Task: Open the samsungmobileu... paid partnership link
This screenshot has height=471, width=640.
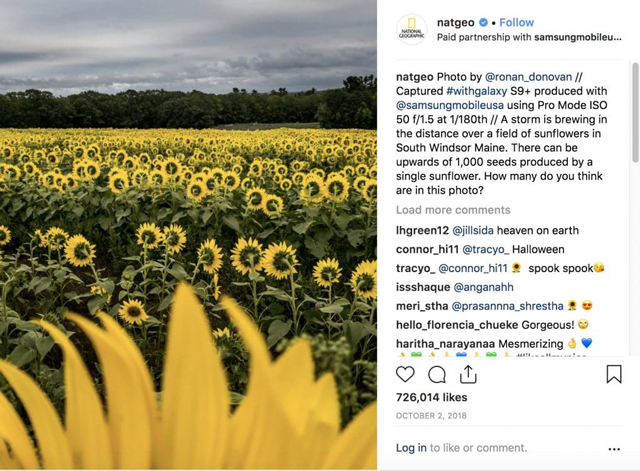Action: coord(578,37)
